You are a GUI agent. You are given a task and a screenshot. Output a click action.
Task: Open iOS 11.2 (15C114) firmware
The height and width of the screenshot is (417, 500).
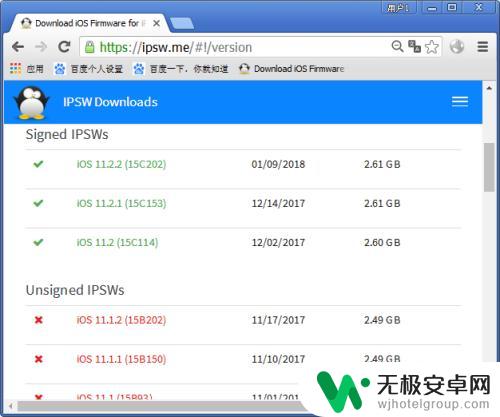pyautogui.click(x=117, y=242)
